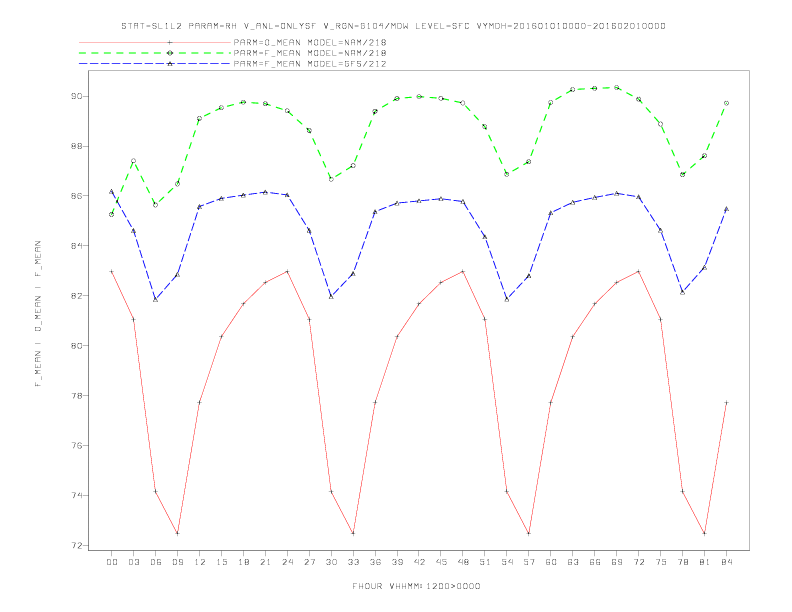
Task: Click x-axis hour label 03
Action: click(133, 562)
